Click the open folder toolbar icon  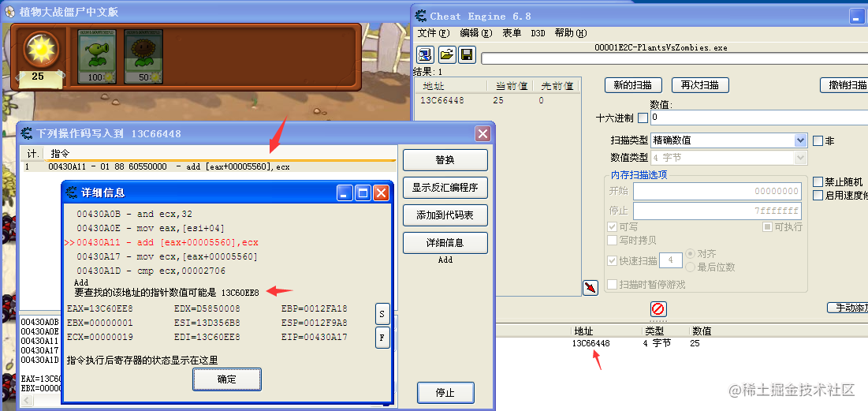[x=447, y=54]
